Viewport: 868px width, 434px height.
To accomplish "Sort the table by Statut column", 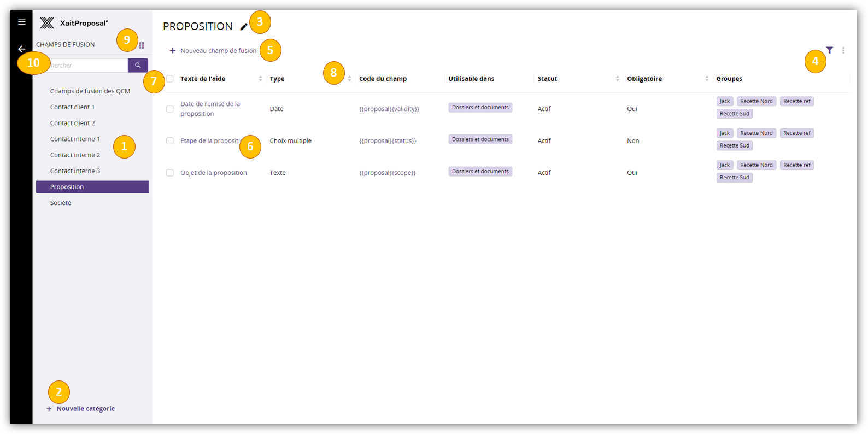I will [x=617, y=79].
